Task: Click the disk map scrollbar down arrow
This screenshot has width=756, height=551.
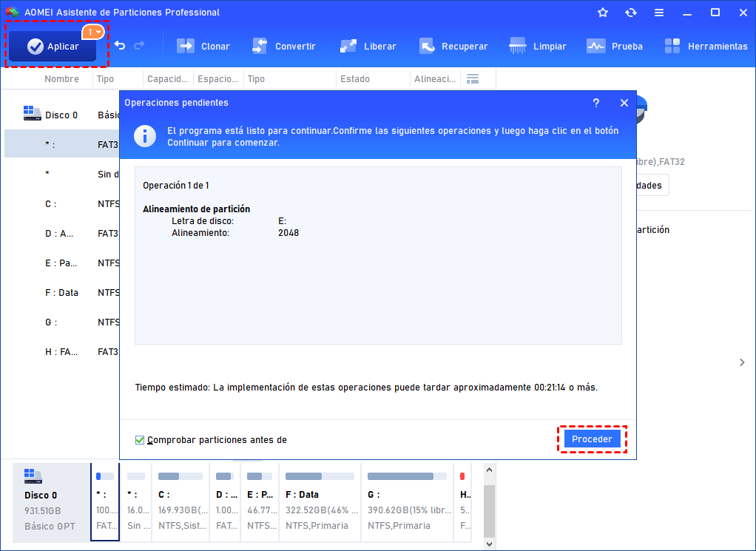Action: (488, 544)
